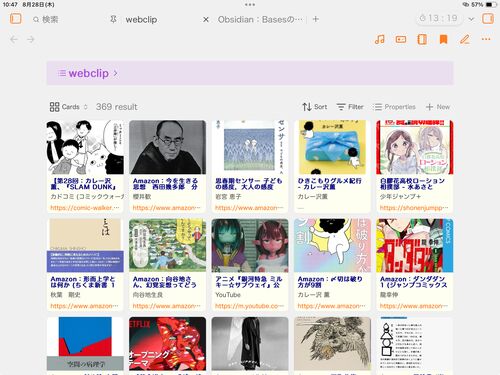
Task: Click the orange card/slides icon
Action: point(401,40)
